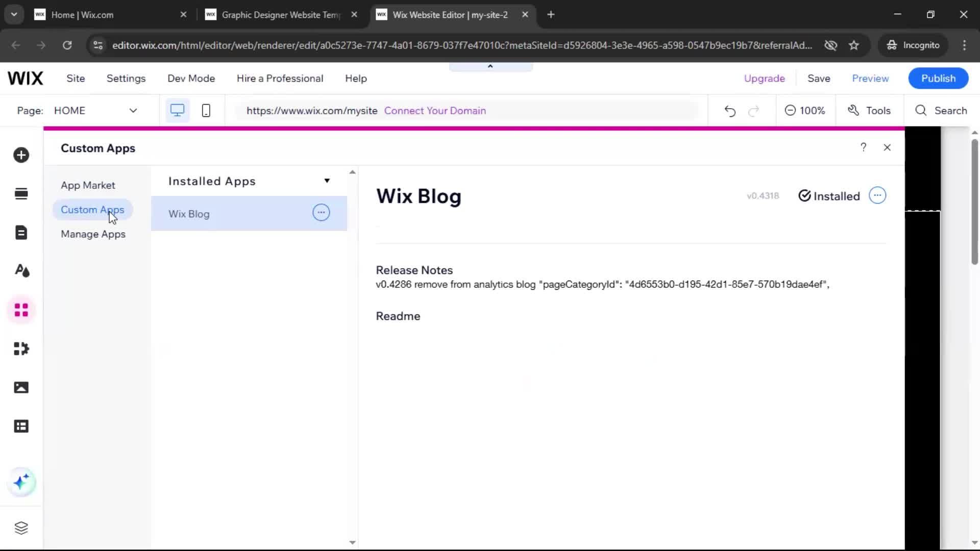Click the Redo arrow icon
This screenshot has height=551, width=980.
coord(754,111)
